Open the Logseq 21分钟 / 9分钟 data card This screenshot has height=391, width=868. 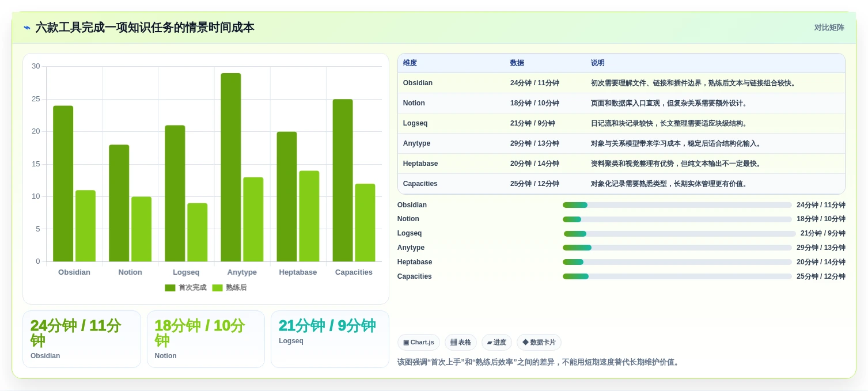click(x=330, y=339)
